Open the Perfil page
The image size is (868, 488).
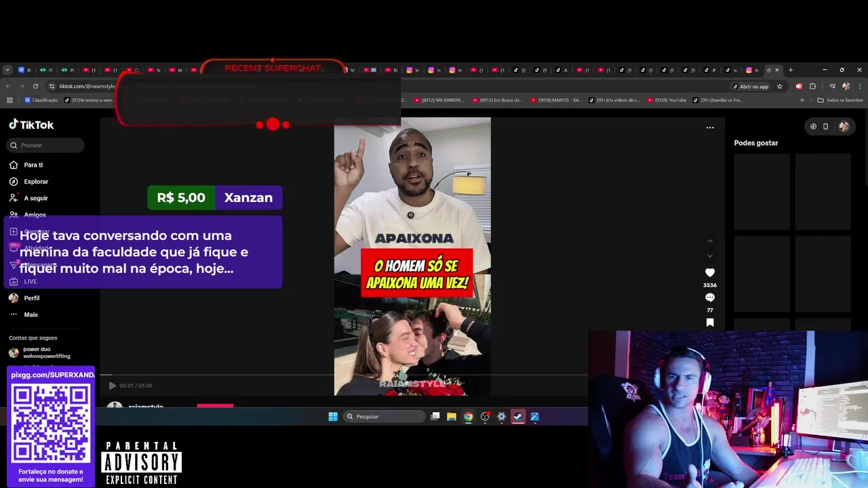coord(24,298)
